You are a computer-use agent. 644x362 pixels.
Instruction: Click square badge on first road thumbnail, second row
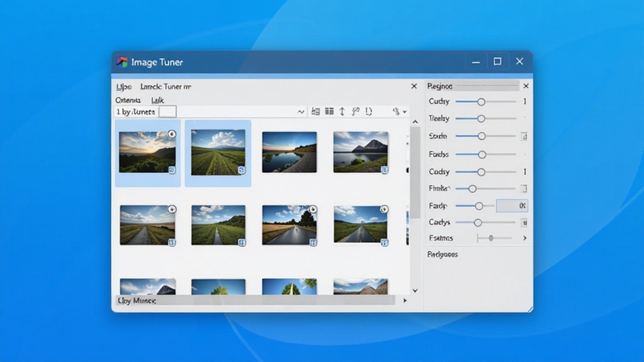tap(171, 243)
